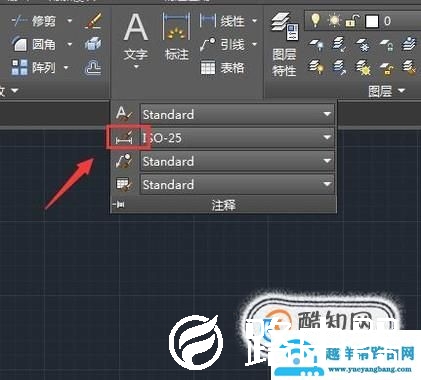421x380 pixels.
Task: Click the Make Current layer icon
Action: pos(409,44)
